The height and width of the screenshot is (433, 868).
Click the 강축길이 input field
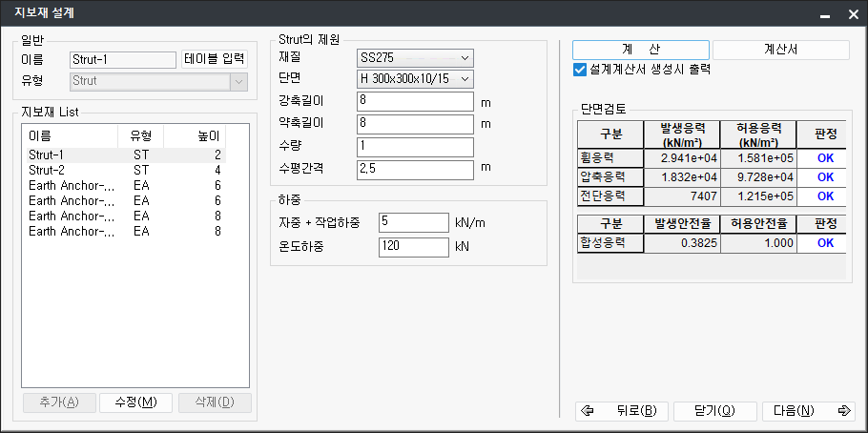415,101
